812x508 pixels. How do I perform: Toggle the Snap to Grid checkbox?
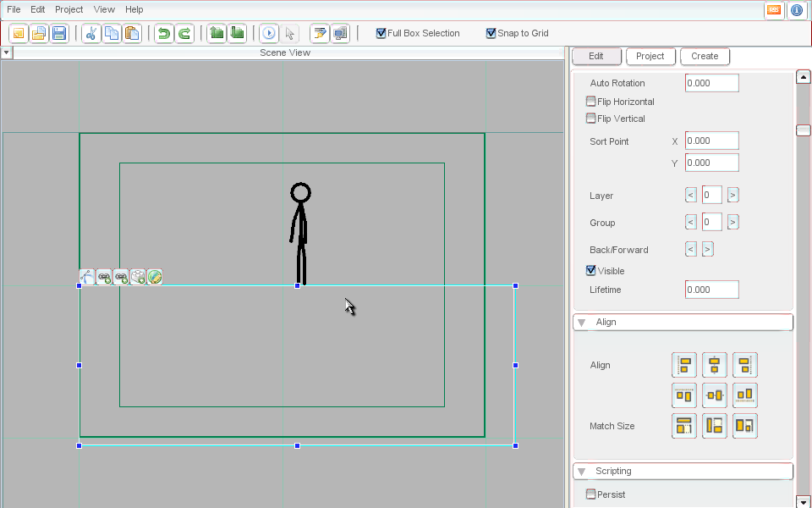(491, 34)
